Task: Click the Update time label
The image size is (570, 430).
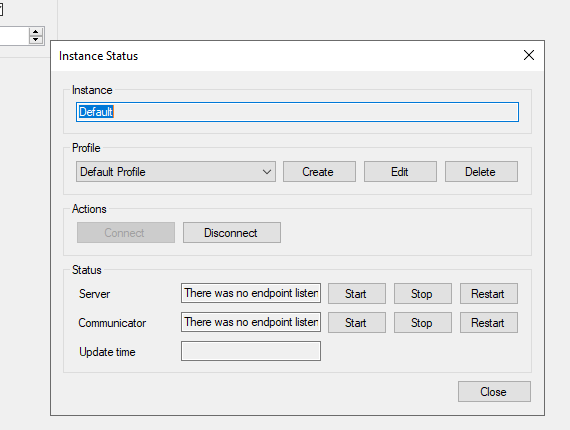Action: coord(107,352)
